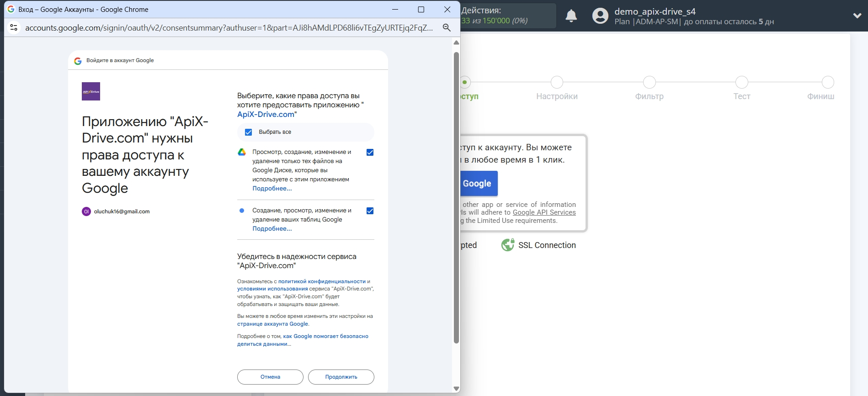Go to the 'Тест' step

(741, 96)
